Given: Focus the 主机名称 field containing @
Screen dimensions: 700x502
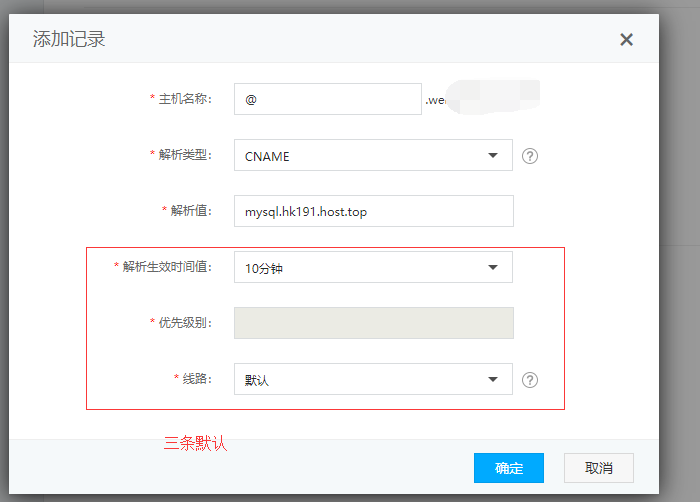Looking at the screenshot, I should pos(327,100).
